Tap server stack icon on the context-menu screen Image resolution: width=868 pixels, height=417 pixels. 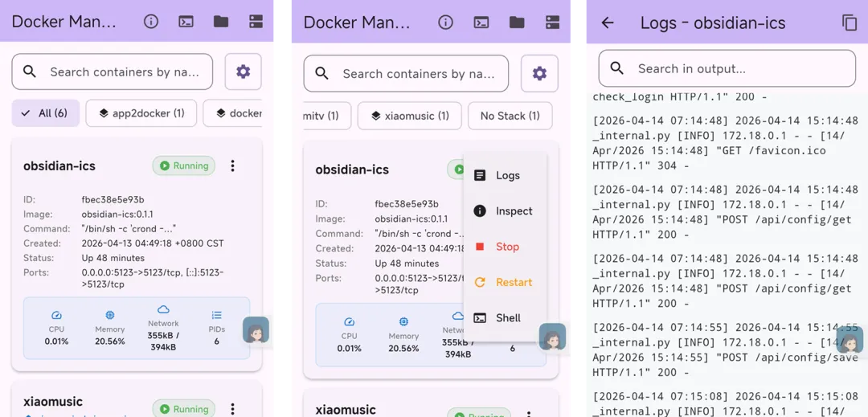point(552,22)
